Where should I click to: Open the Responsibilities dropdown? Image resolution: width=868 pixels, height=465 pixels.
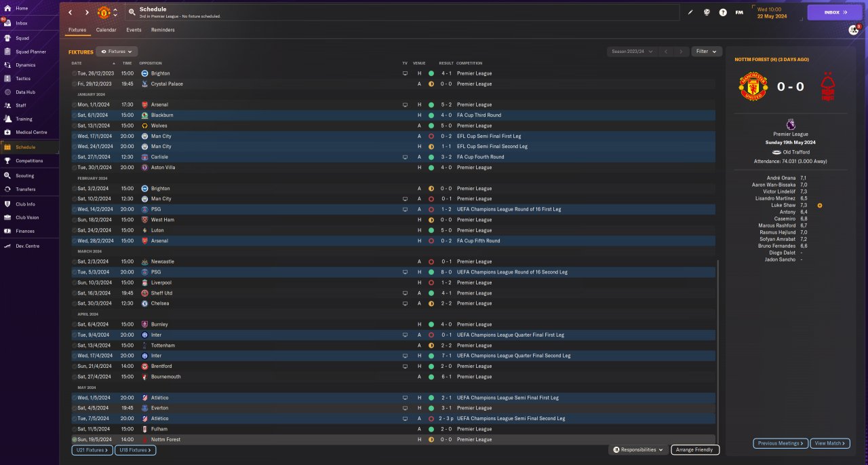click(x=637, y=449)
